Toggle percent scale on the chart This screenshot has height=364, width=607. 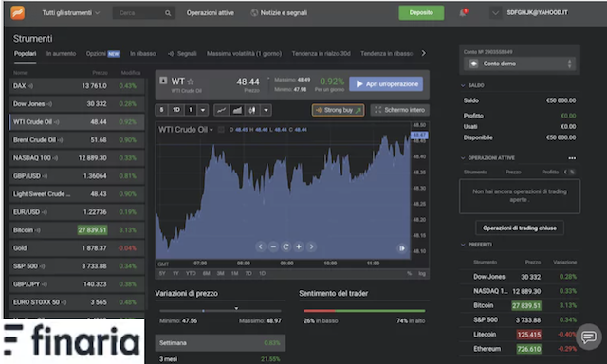[x=409, y=274]
